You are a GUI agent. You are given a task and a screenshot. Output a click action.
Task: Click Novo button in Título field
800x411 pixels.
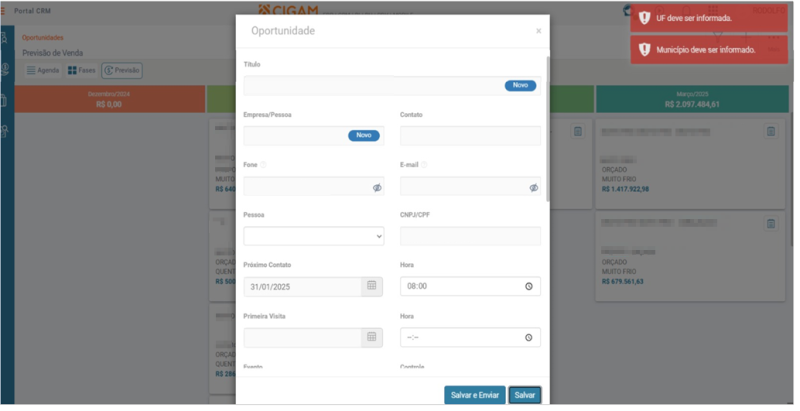[520, 85]
